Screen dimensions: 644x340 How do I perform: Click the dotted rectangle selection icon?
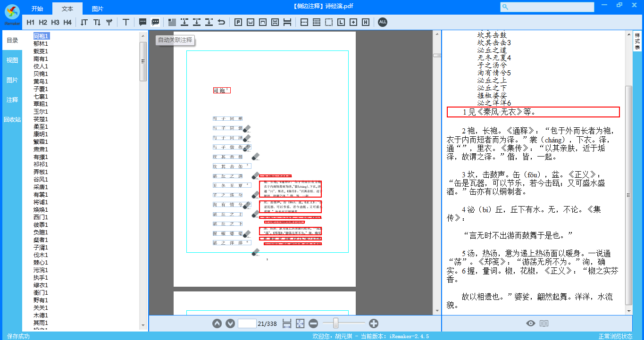[x=329, y=22]
